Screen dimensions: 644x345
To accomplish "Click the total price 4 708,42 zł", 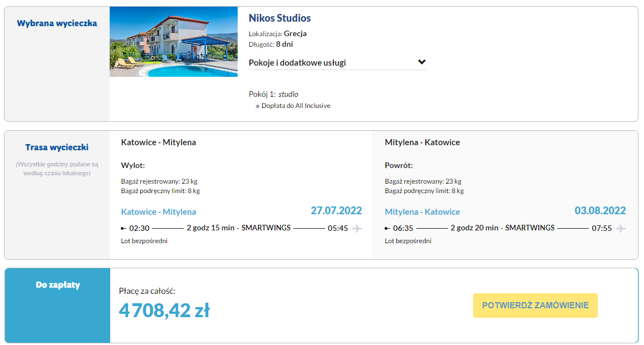I will point(164,310).
